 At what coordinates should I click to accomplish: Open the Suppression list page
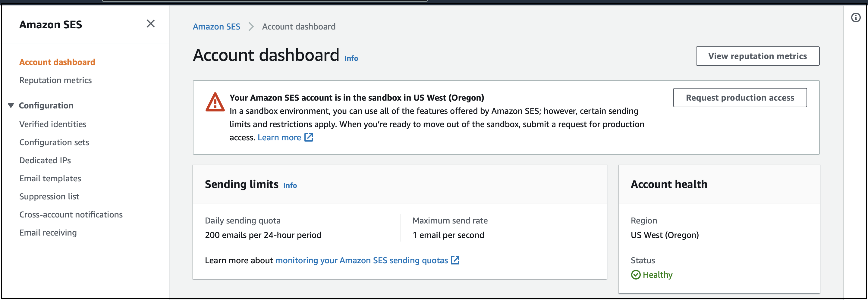tap(49, 197)
